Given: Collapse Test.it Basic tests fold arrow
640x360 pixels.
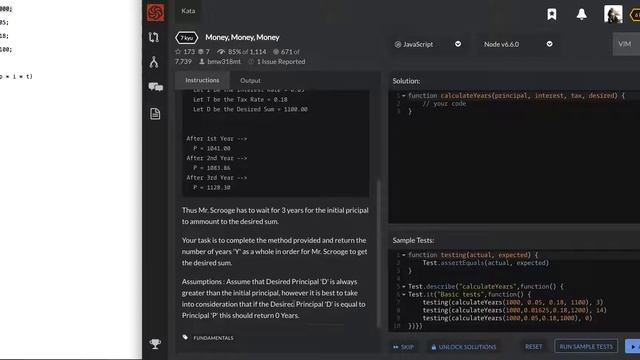Looking at the screenshot, I should pos(404,294).
